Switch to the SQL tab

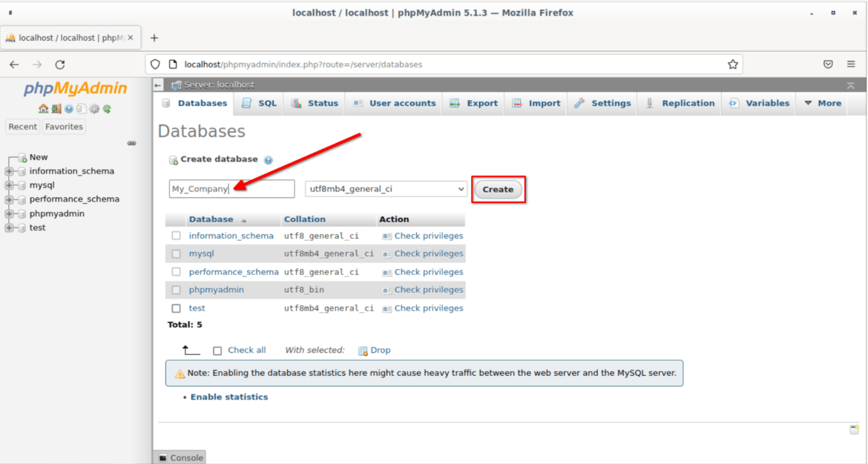(x=260, y=104)
